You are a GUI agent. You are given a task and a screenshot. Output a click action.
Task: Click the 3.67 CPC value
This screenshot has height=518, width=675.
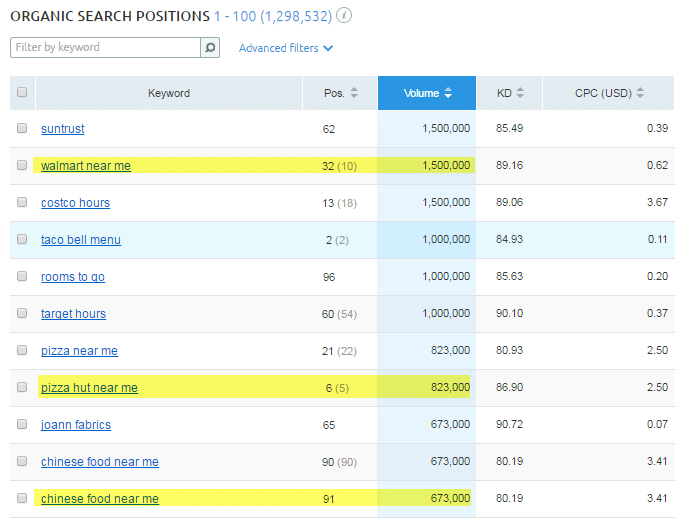657,202
